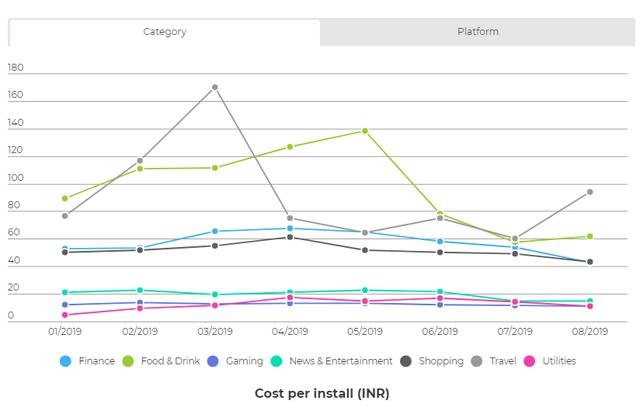Image resolution: width=640 pixels, height=411 pixels.
Task: Click the 06/2019 x-axis label
Action: click(x=440, y=331)
